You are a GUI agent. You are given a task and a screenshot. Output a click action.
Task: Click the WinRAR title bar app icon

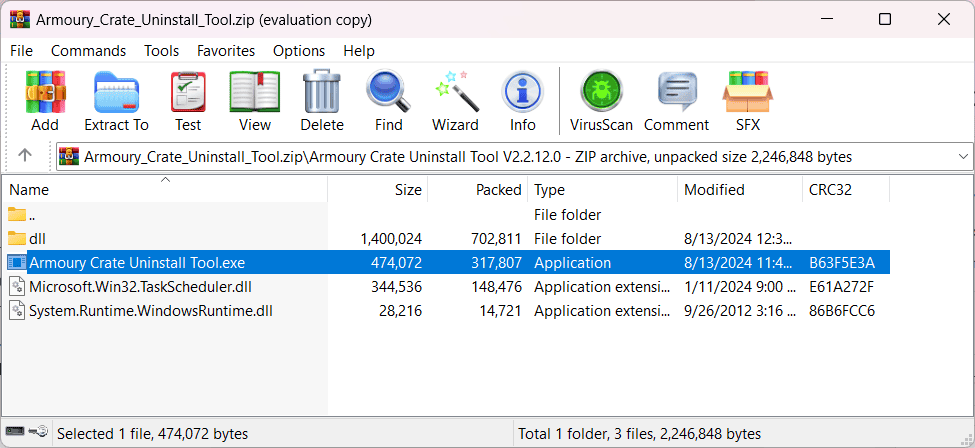[20, 19]
